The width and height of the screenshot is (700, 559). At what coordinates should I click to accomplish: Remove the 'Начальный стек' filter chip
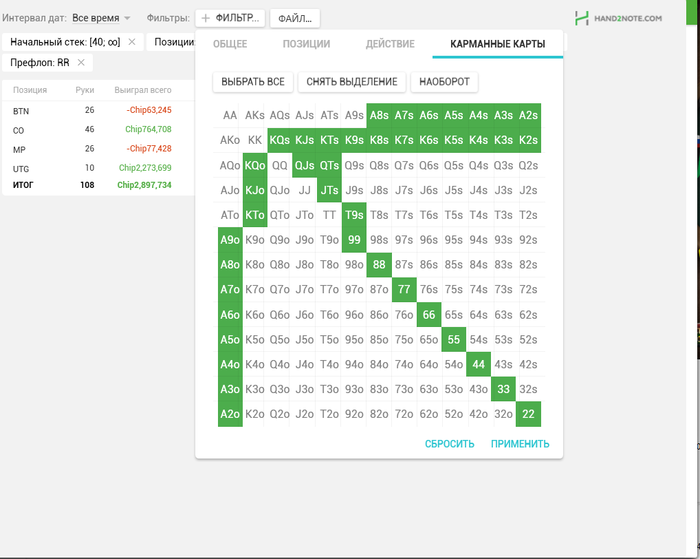pyautogui.click(x=132, y=42)
